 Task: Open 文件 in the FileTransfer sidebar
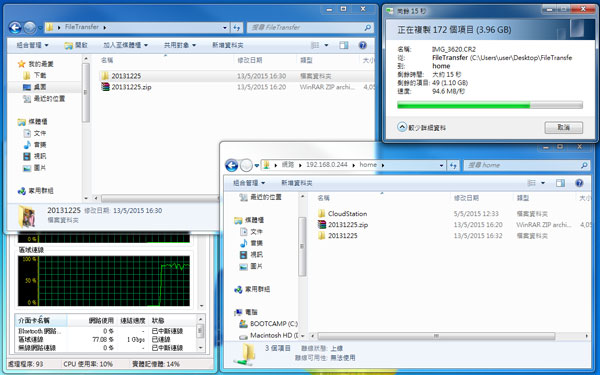(x=34, y=133)
